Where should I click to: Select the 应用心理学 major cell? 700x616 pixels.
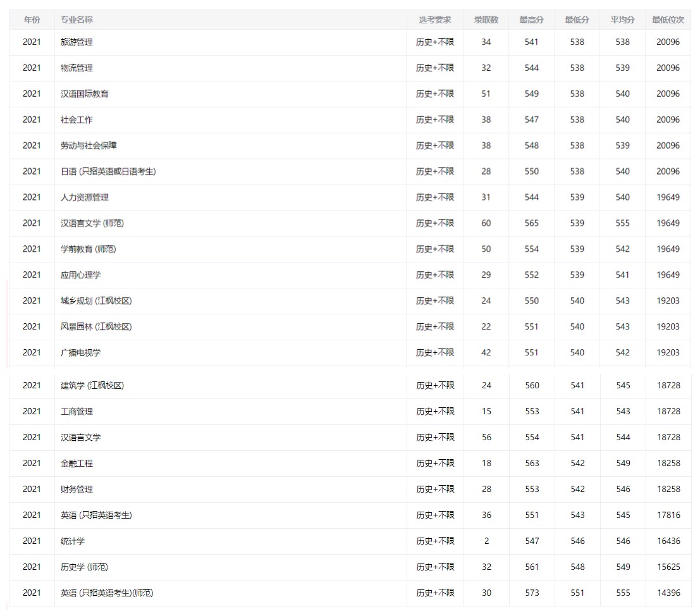point(80,275)
